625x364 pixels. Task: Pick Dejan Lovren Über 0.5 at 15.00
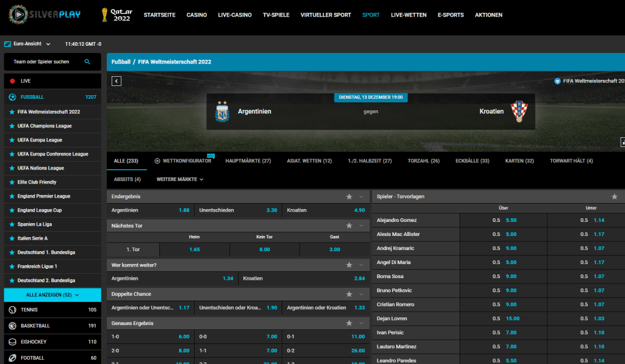[504, 319]
